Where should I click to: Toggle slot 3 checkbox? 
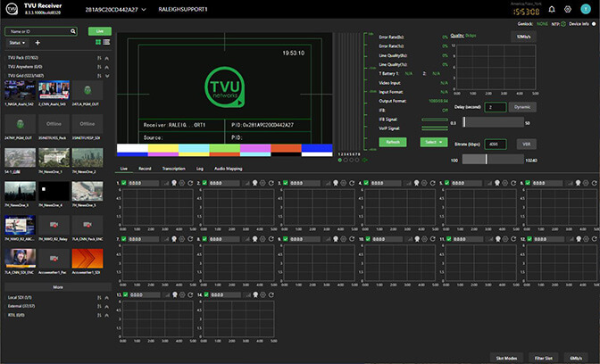point(285,183)
